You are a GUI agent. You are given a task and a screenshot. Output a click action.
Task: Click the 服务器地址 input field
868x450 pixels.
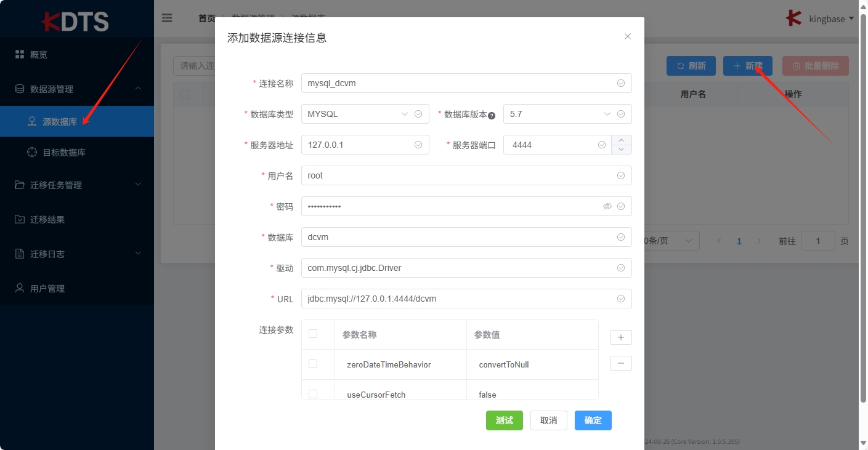click(365, 145)
